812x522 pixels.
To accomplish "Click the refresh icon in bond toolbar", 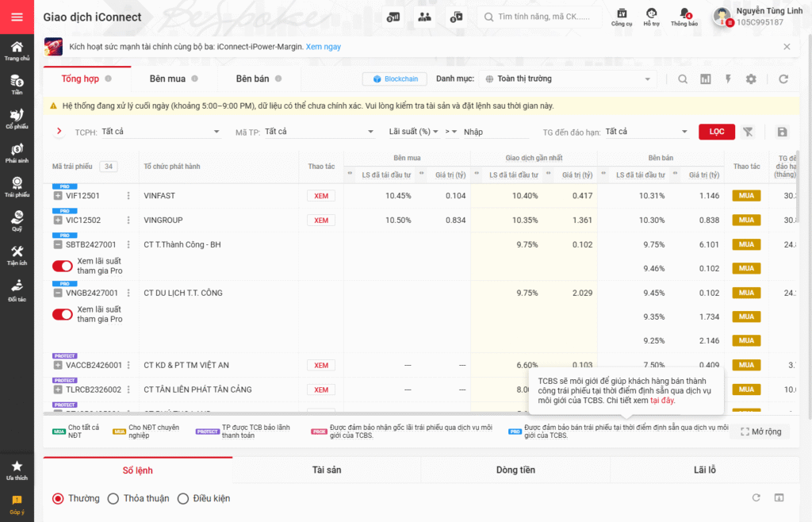I will pos(783,79).
